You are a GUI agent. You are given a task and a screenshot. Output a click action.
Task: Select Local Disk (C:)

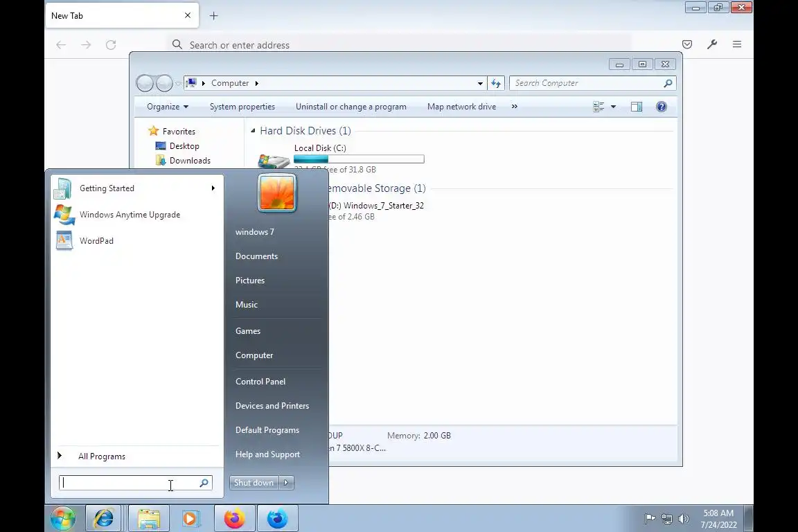coord(320,148)
